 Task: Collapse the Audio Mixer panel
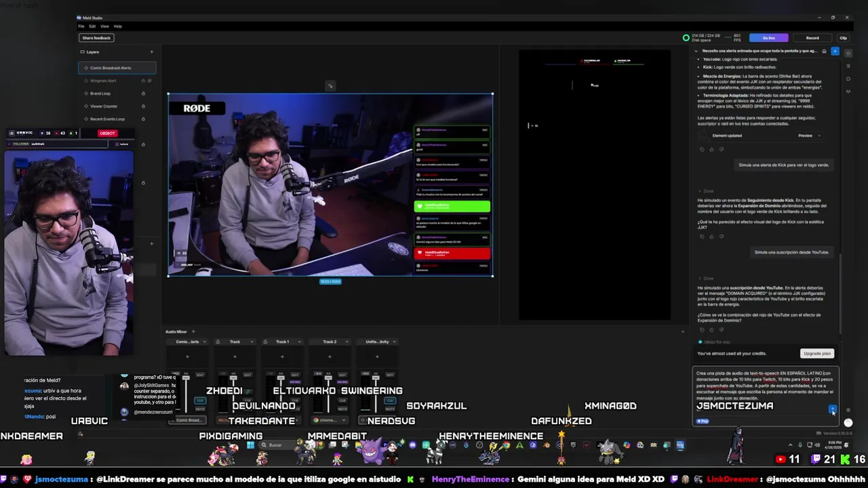[683, 331]
